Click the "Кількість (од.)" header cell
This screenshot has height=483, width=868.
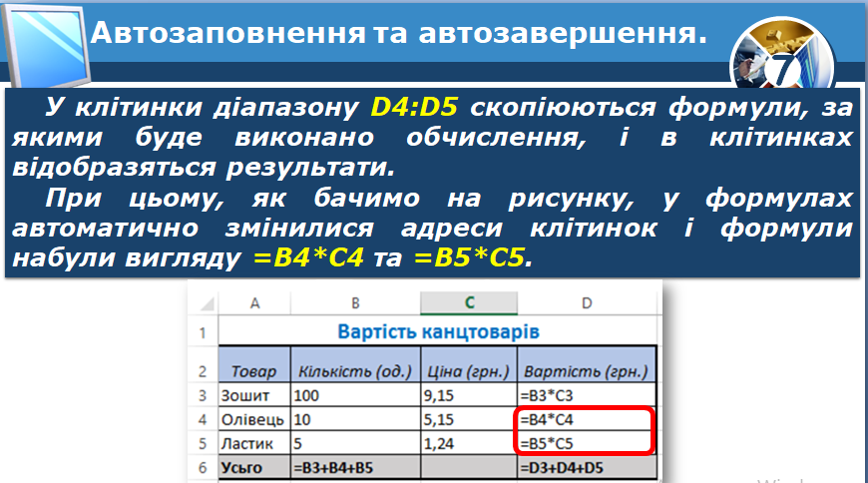pos(355,364)
